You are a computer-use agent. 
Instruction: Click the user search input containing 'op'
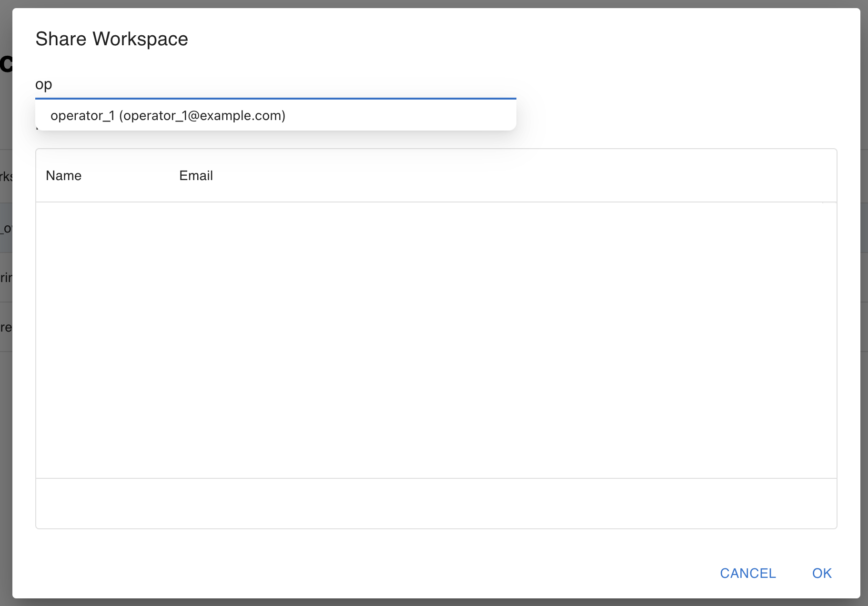pyautogui.click(x=275, y=85)
